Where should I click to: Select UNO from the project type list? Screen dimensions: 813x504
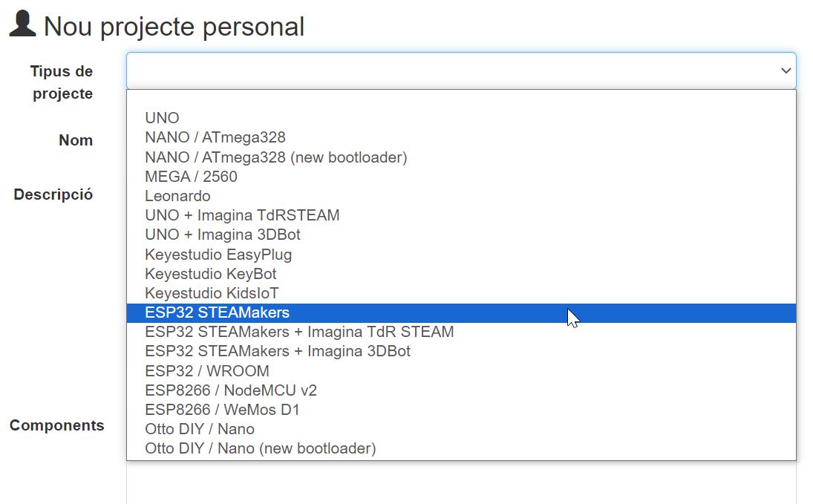(x=163, y=118)
